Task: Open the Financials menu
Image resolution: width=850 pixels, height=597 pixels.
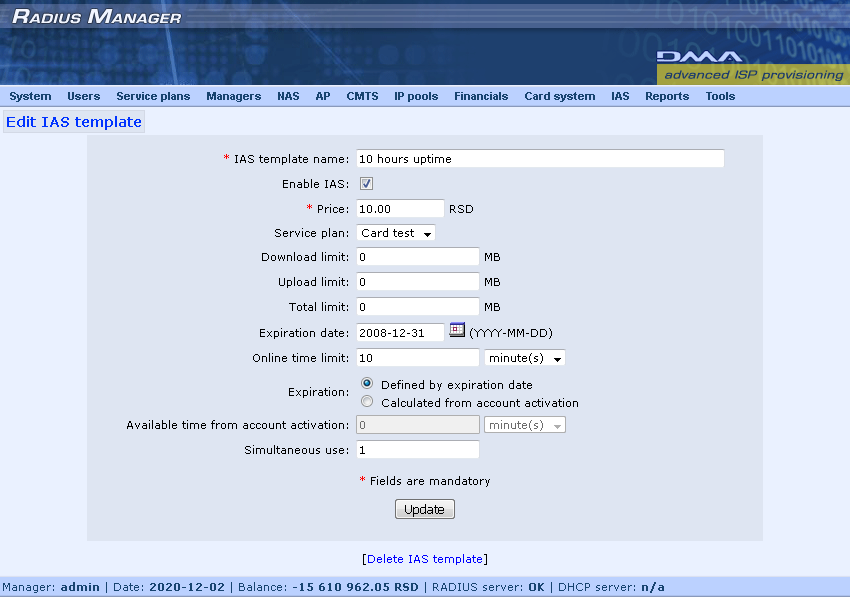Action: pyautogui.click(x=481, y=96)
